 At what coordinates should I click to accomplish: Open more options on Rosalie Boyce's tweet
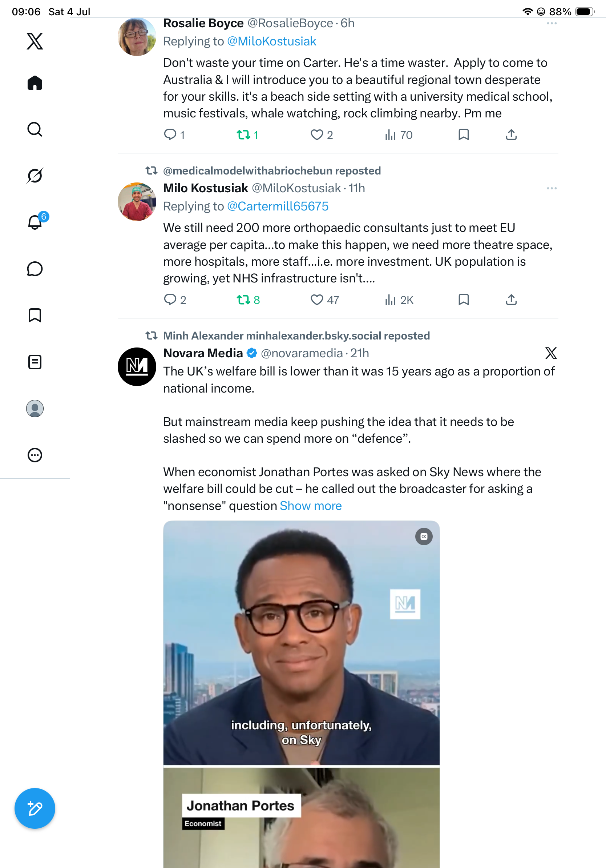click(x=552, y=23)
